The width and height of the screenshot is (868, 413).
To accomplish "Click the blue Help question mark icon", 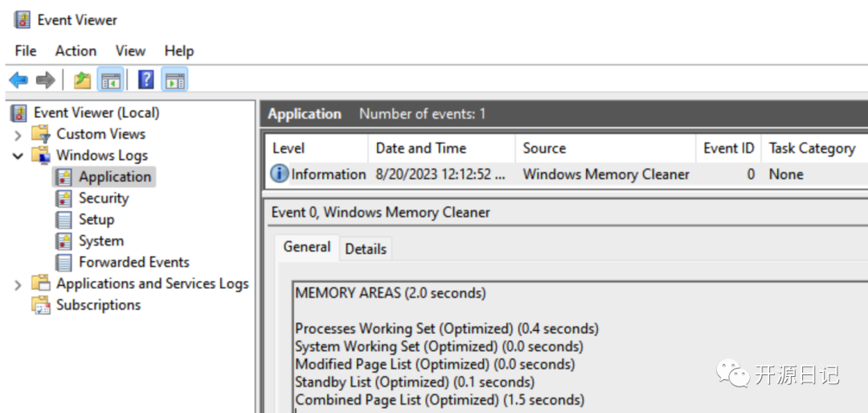I will [146, 80].
